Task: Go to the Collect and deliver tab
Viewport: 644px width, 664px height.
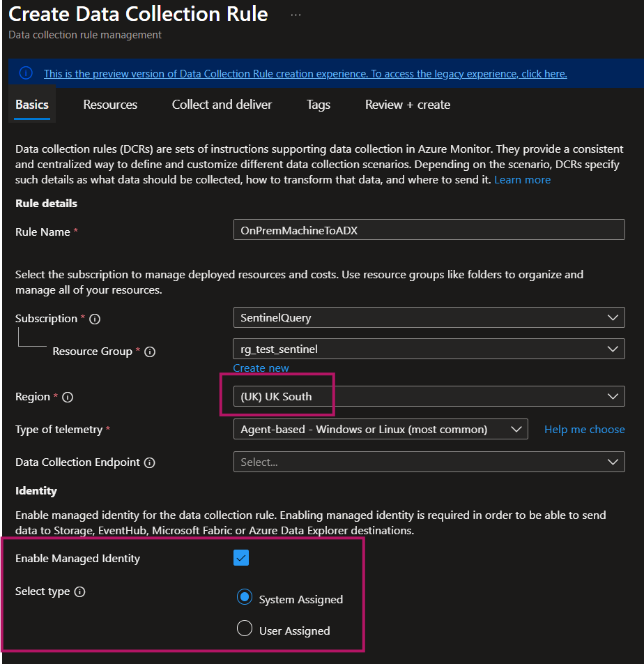Action: pyautogui.click(x=222, y=105)
